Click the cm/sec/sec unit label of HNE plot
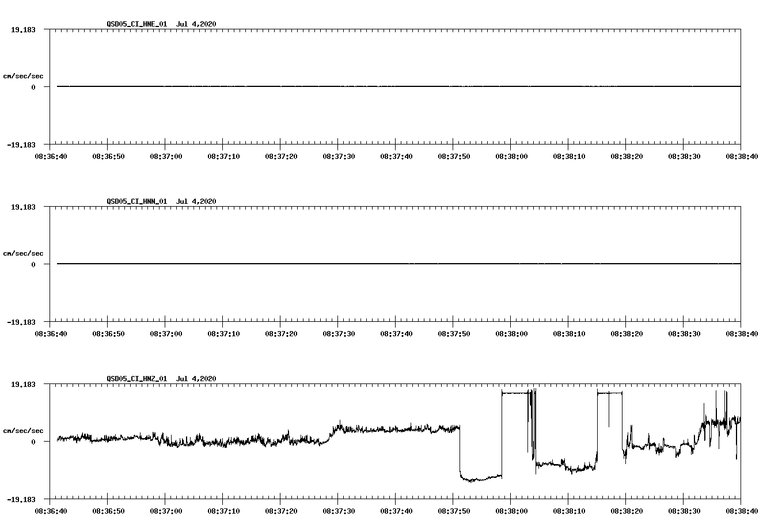This screenshot has width=782, height=532. 23,76
